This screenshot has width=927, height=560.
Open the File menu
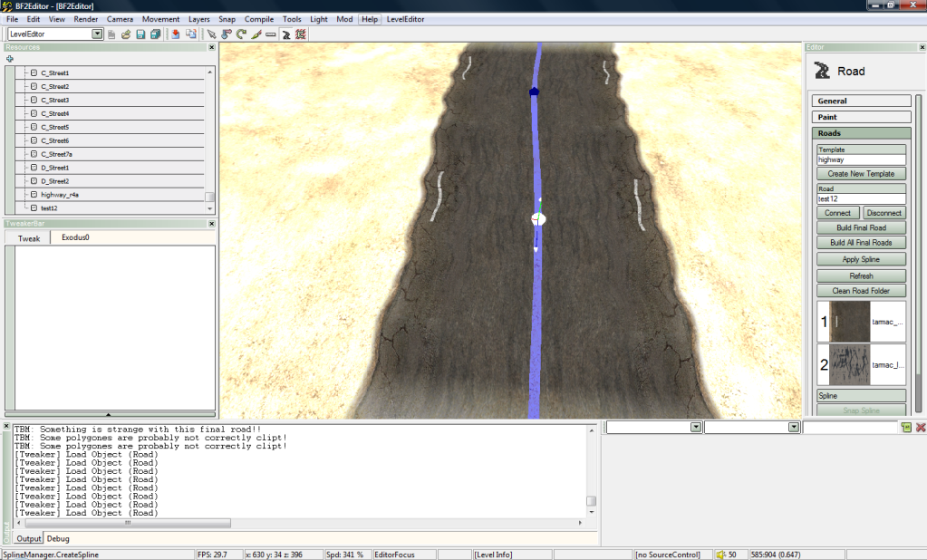click(x=12, y=19)
